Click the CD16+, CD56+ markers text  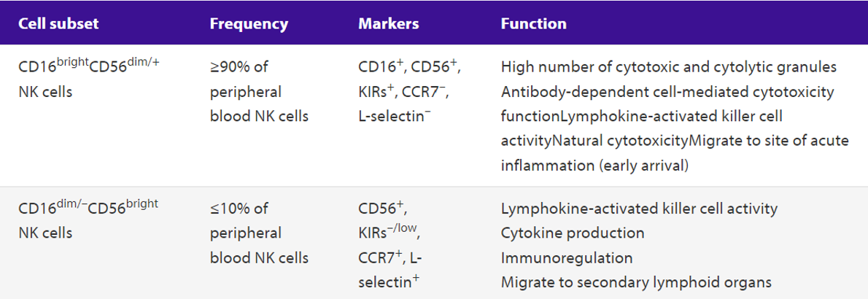(410, 66)
